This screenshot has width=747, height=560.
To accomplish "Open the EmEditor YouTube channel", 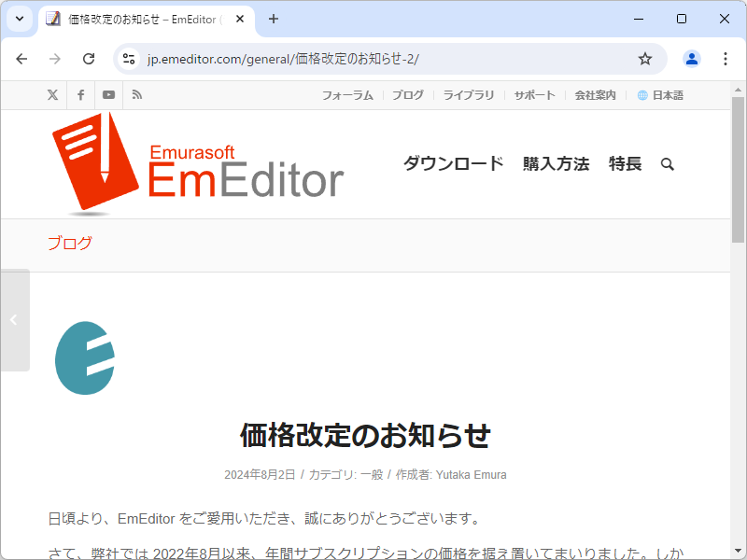I will [x=108, y=94].
